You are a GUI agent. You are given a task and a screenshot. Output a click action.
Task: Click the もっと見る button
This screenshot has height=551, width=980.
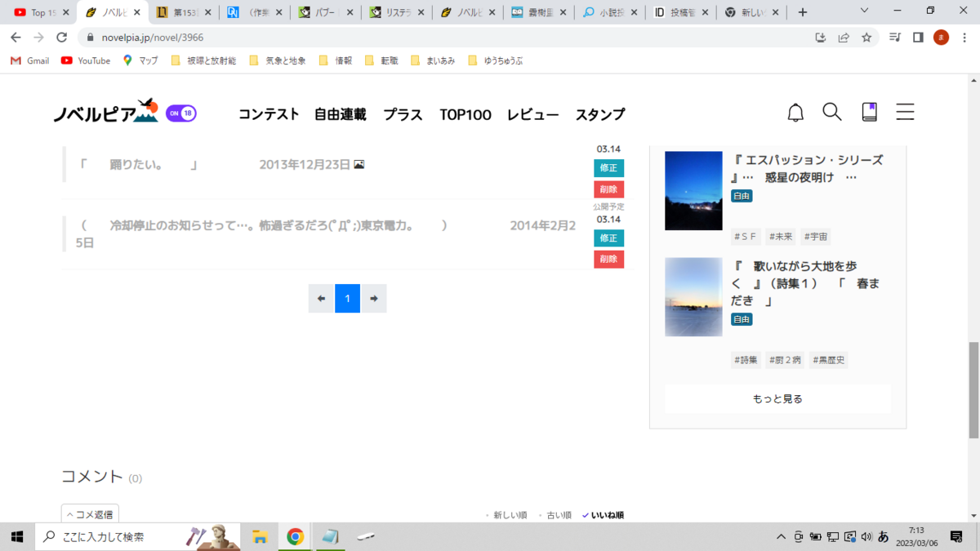click(x=777, y=399)
